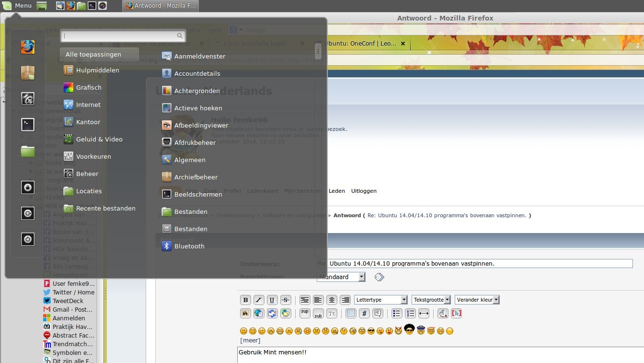644x363 pixels.
Task: Insert horizontal rule button
Action: click(424, 314)
